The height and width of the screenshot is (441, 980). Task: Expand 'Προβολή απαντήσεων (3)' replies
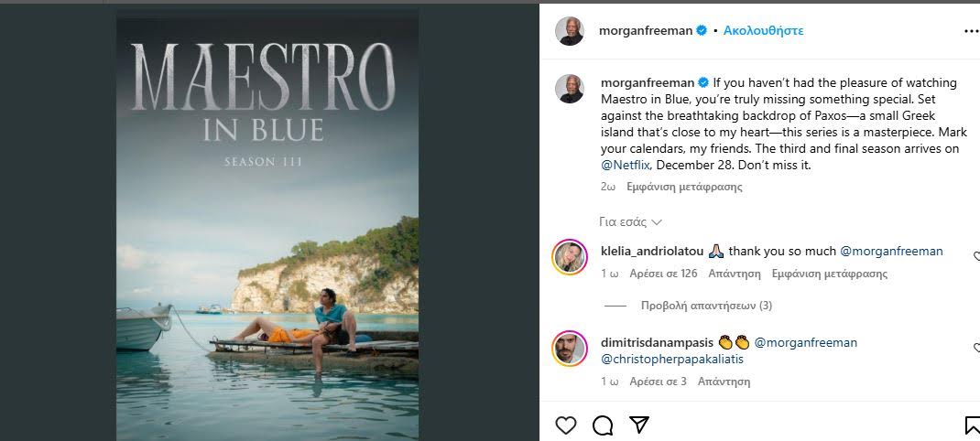[x=705, y=306]
